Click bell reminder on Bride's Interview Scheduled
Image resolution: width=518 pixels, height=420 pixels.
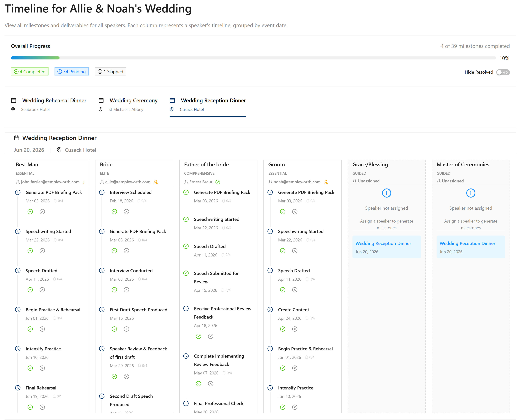click(139, 201)
